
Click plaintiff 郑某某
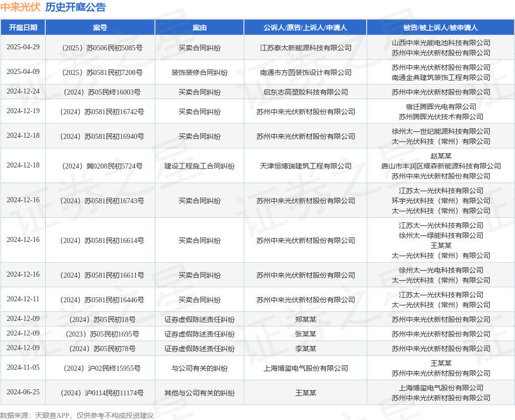[x=305, y=320]
